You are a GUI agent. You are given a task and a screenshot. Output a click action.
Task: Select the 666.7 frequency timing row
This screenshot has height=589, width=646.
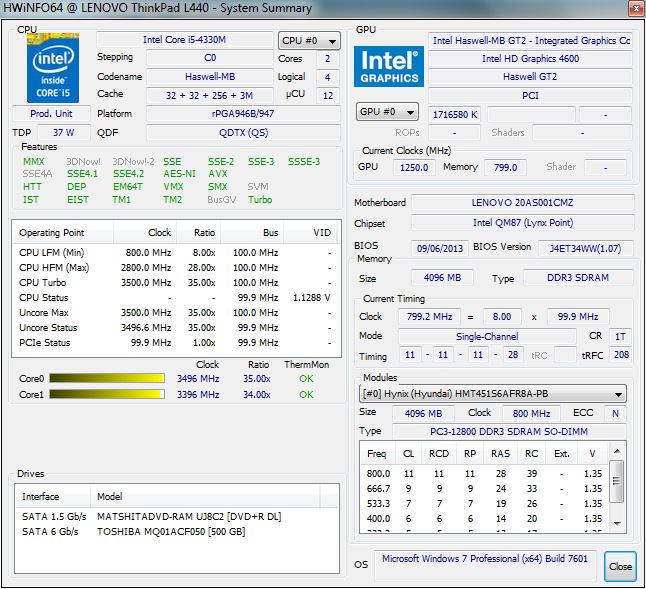[x=484, y=489]
